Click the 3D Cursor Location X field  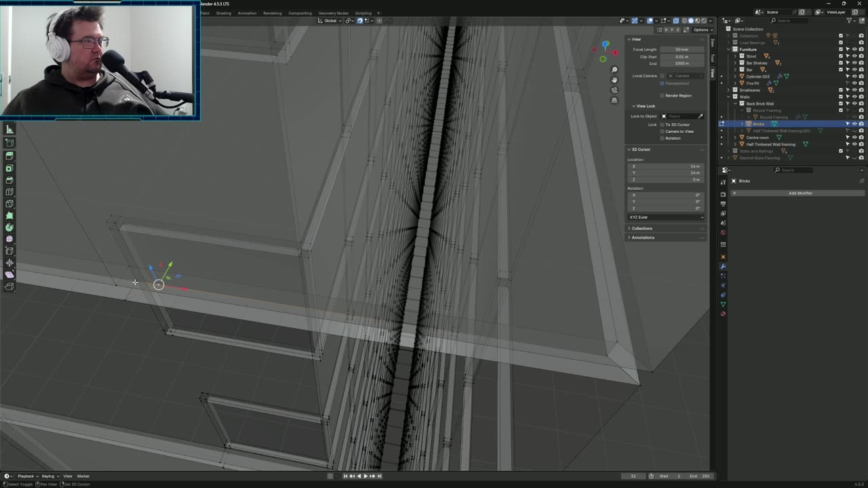(666, 166)
